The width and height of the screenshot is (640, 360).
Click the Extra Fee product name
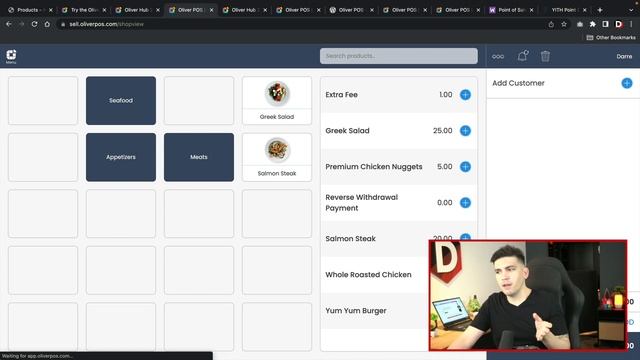pos(341,95)
